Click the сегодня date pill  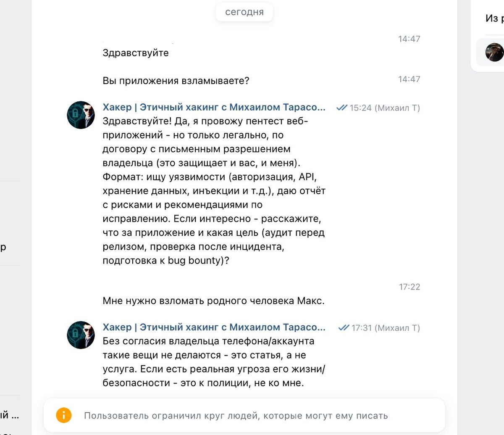(x=244, y=12)
